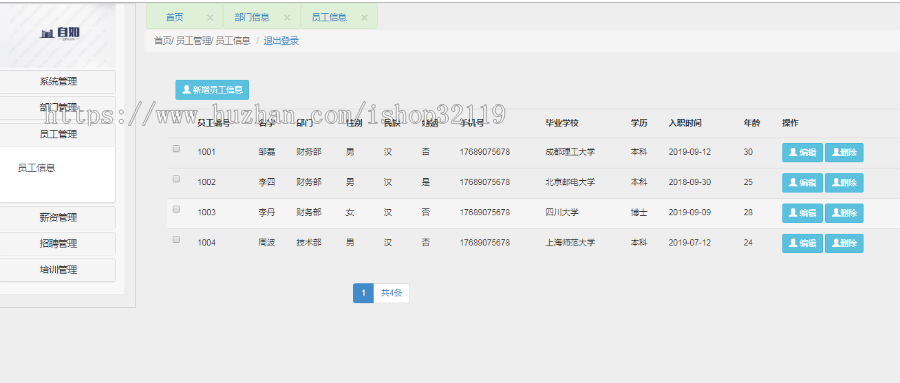
Task: Expand 系统管理 sidebar menu
Action: [x=57, y=82]
